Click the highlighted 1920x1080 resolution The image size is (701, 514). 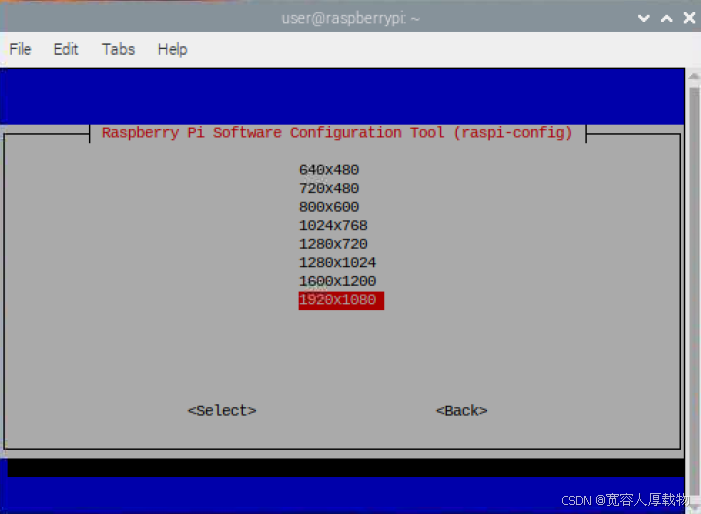click(x=341, y=300)
